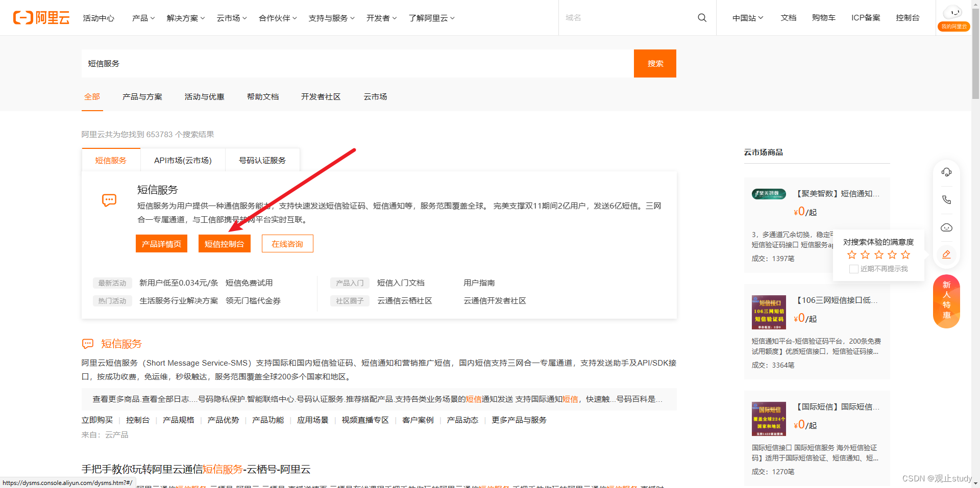980x488 pixels.
Task: Open 活动中心 in top navigation
Action: pyautogui.click(x=99, y=18)
